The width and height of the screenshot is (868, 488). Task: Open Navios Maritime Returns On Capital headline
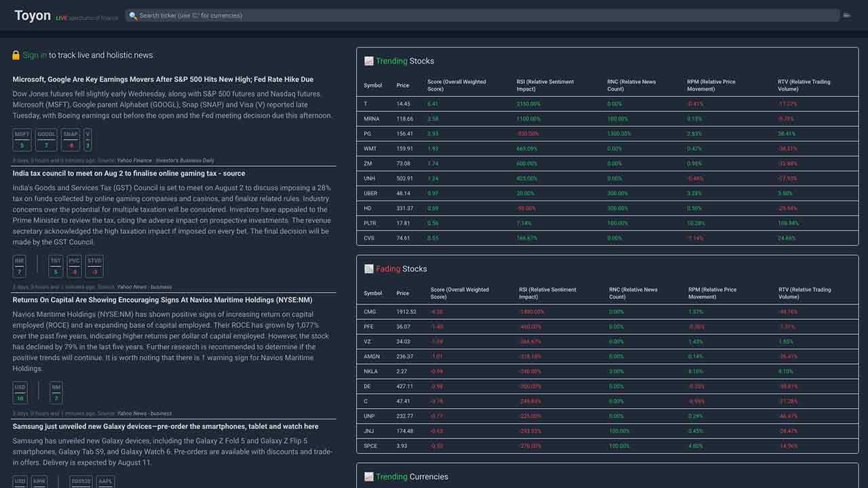[x=162, y=300]
